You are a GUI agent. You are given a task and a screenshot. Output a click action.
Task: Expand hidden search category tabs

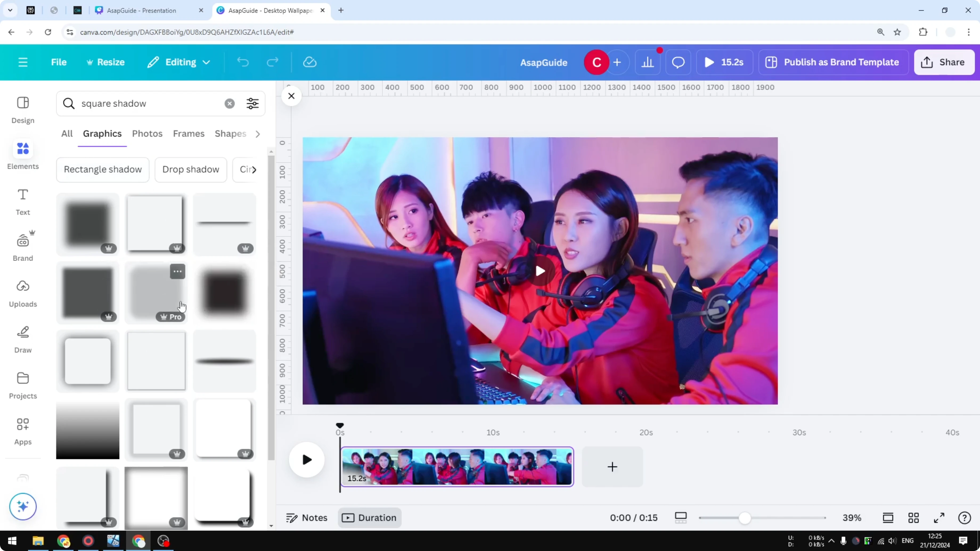pos(258,134)
